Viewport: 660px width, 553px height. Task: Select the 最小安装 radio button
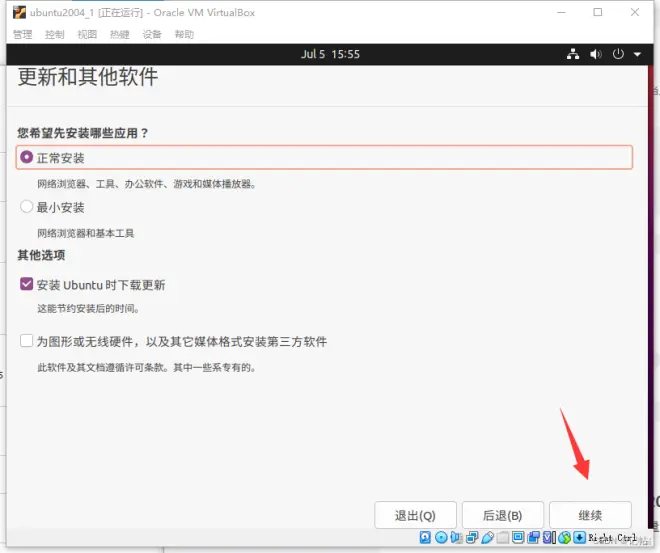pyautogui.click(x=27, y=207)
